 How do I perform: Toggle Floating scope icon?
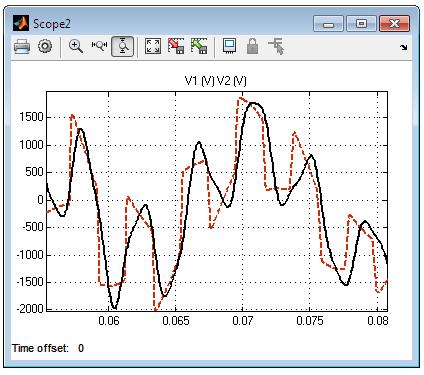pyautogui.click(x=229, y=46)
